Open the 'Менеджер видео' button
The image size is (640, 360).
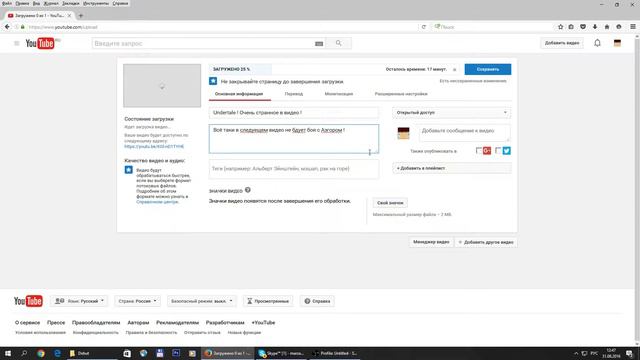pos(431,242)
